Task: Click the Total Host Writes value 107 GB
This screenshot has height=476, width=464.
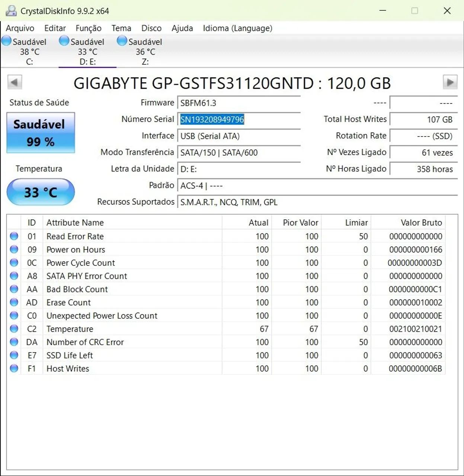Action: (x=423, y=119)
